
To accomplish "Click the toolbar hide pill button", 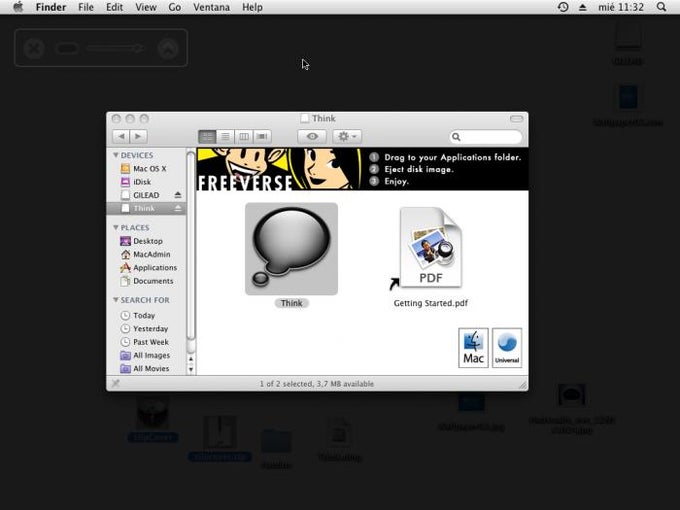I will [x=517, y=118].
